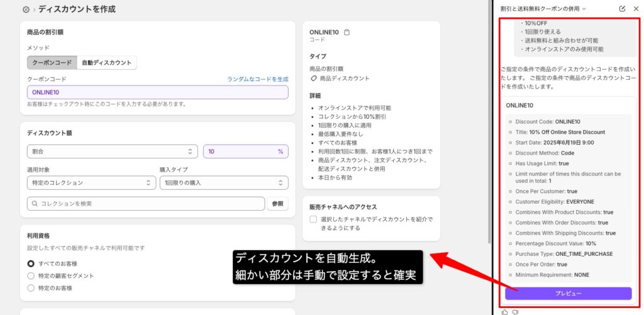The image size is (644, 315).
Task: Click the tag icon next to 商品ディスカウント
Action: coord(314,79)
